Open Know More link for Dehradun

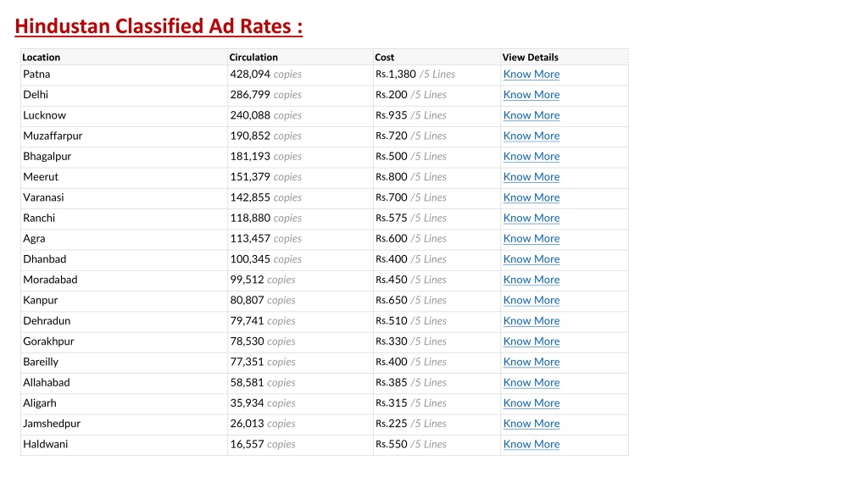click(x=531, y=320)
